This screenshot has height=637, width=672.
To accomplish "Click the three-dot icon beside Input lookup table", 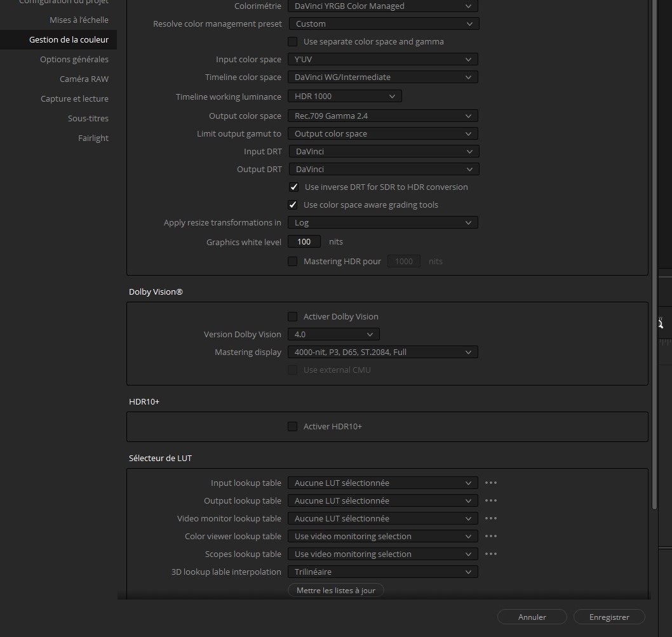I will pyautogui.click(x=490, y=483).
